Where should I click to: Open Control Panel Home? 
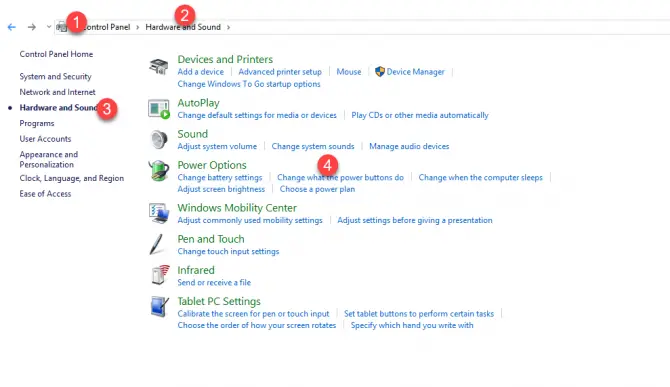[x=56, y=54]
